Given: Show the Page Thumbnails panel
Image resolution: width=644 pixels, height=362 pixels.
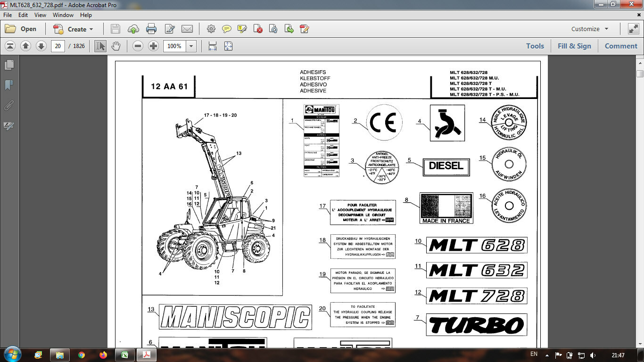Looking at the screenshot, I should (9, 65).
